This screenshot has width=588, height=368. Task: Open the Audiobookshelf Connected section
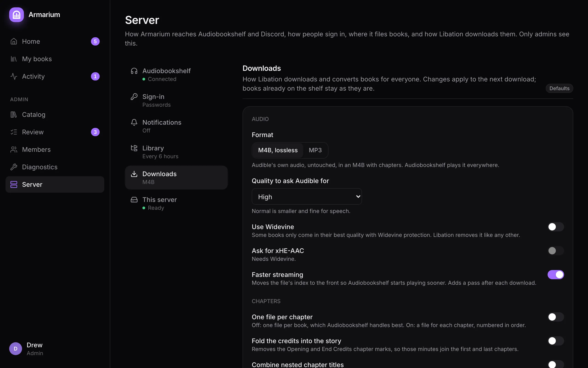(x=176, y=75)
